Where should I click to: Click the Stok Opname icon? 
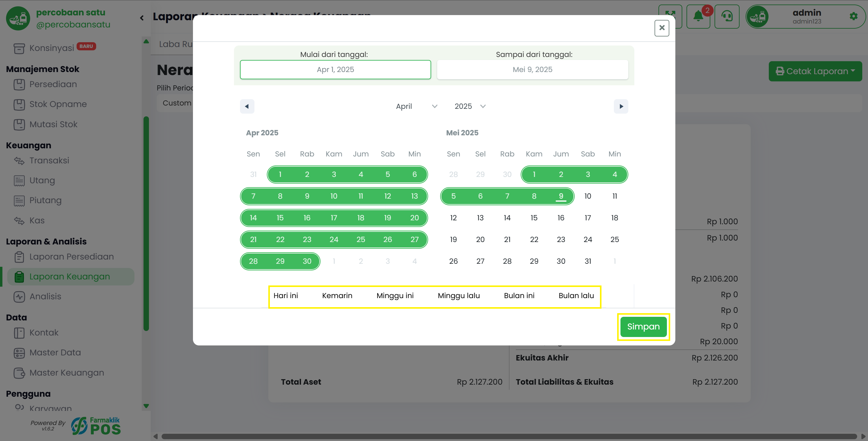[19, 104]
